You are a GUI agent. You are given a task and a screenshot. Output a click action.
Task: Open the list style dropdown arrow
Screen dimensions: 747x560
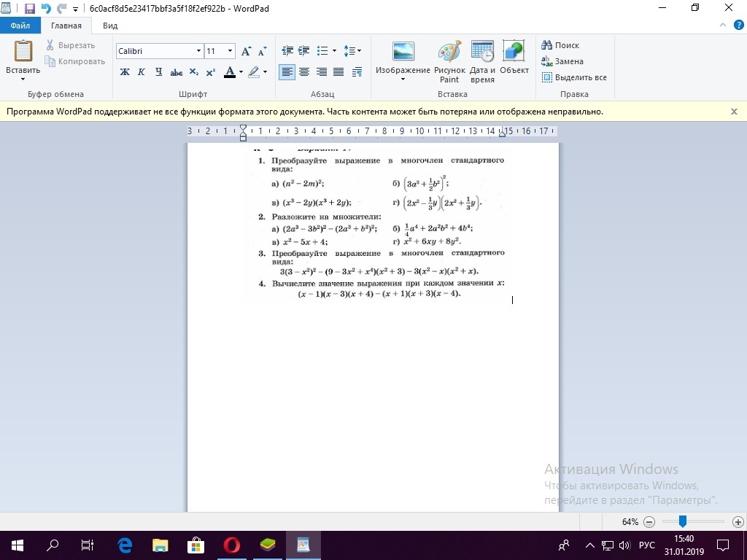[334, 50]
